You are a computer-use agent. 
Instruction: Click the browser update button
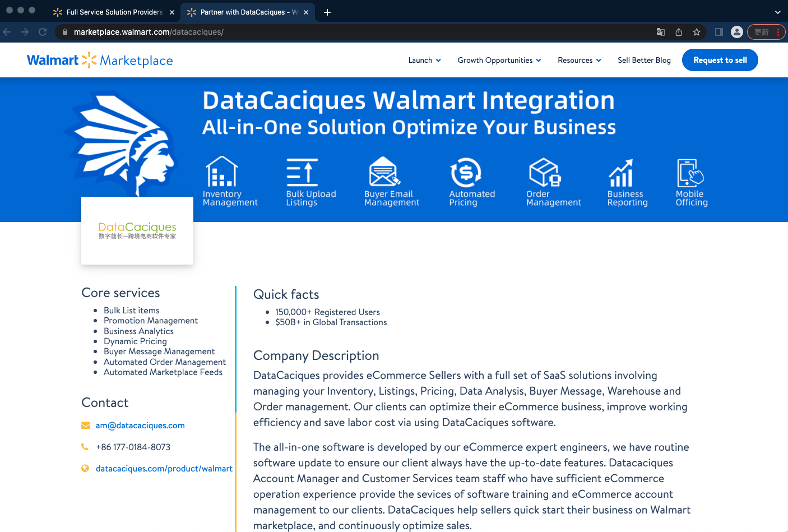766,32
